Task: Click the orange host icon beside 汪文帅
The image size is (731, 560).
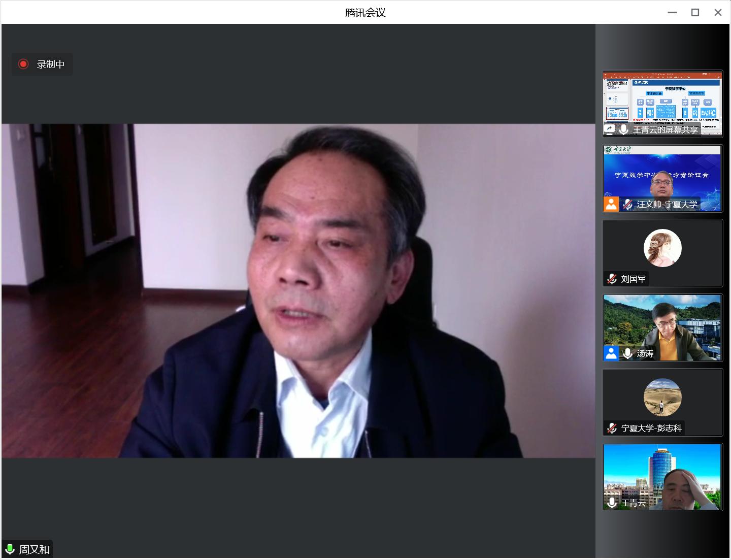Action: 611,204
